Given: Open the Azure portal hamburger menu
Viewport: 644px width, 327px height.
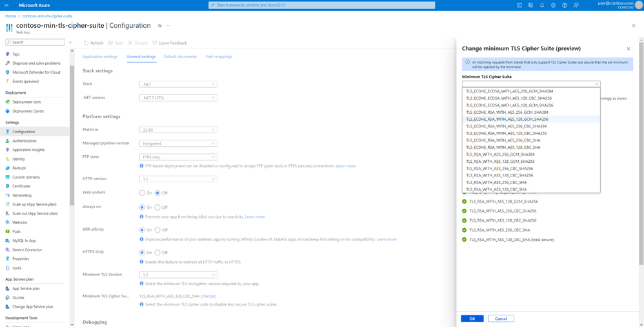Looking at the screenshot, I should 6,5.
